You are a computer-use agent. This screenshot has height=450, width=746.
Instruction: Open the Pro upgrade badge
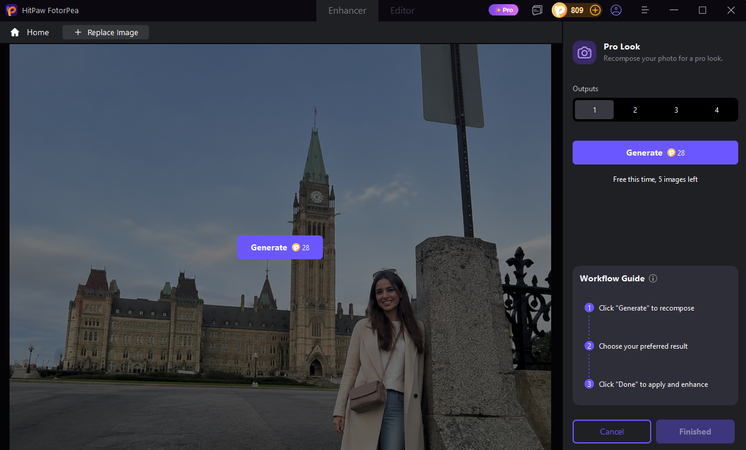tap(503, 10)
